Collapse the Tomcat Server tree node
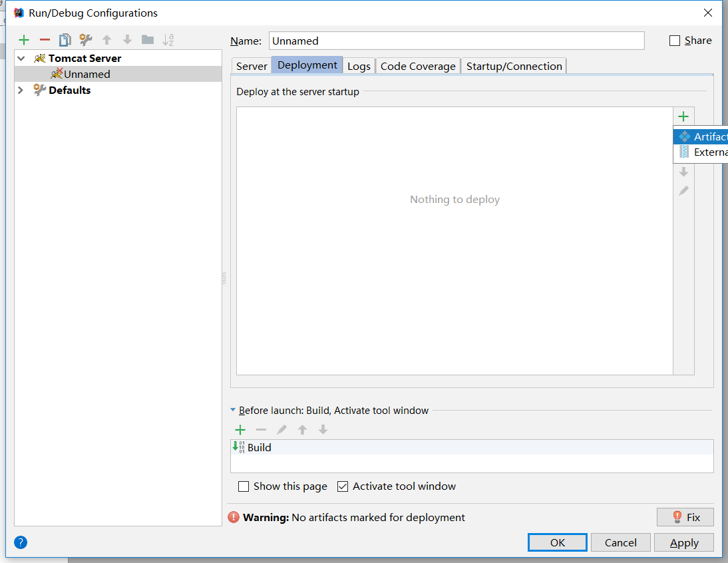The width and height of the screenshot is (728, 563). [21, 59]
